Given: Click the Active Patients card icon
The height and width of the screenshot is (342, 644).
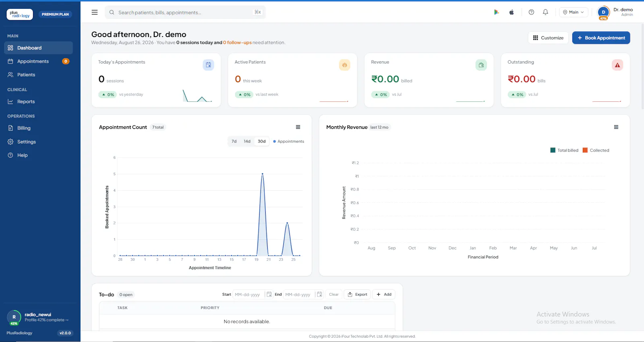Looking at the screenshot, I should tap(345, 65).
